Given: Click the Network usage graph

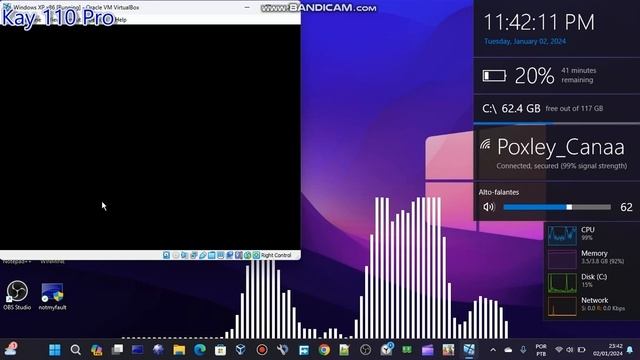Looking at the screenshot, I should coord(562,306).
